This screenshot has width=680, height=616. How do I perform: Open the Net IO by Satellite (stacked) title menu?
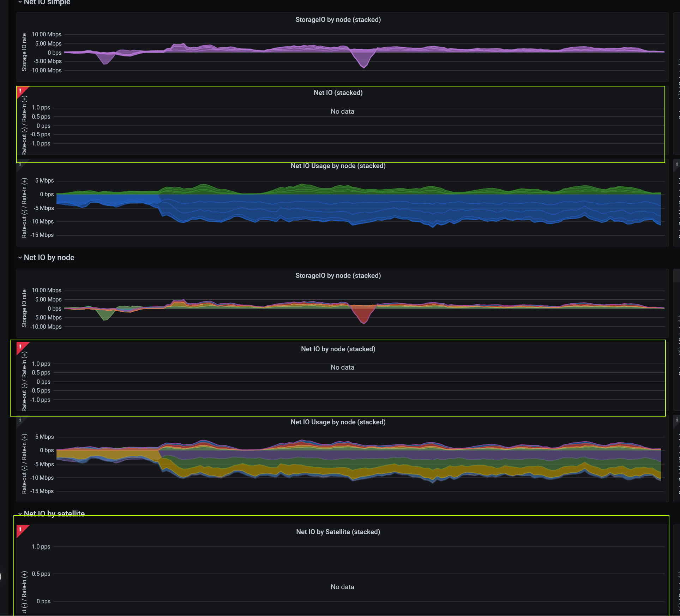pos(338,532)
